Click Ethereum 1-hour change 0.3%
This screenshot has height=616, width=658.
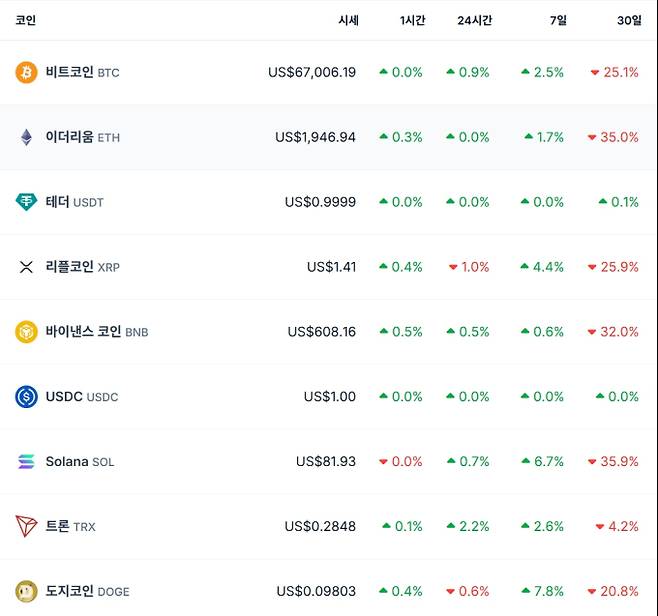coord(401,137)
